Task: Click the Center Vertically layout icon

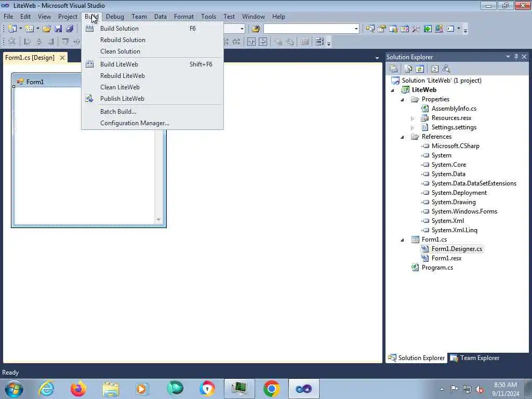Action: (263, 42)
